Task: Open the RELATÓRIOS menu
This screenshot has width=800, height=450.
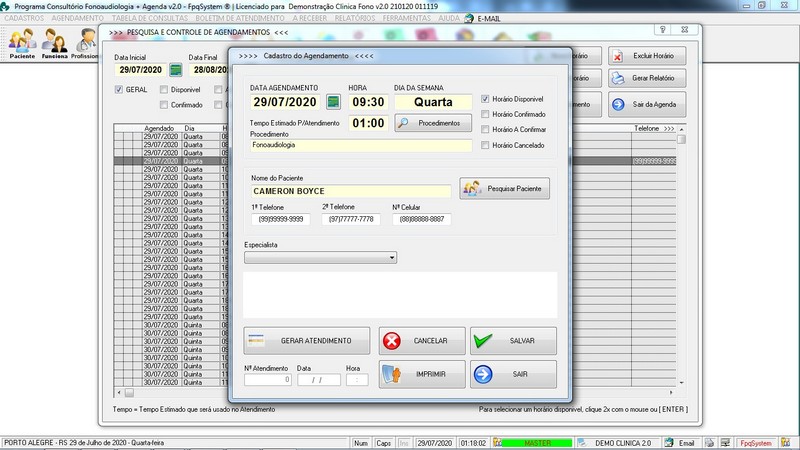Action: (x=355, y=18)
